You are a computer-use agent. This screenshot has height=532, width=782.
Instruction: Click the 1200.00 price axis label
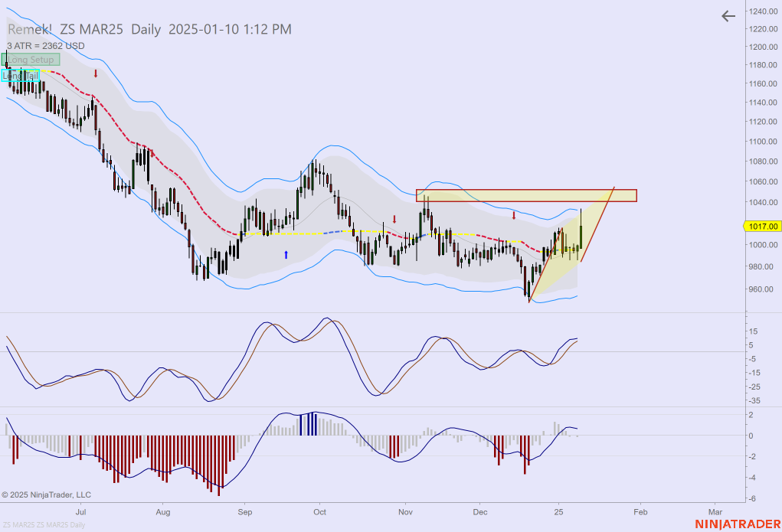pyautogui.click(x=763, y=47)
